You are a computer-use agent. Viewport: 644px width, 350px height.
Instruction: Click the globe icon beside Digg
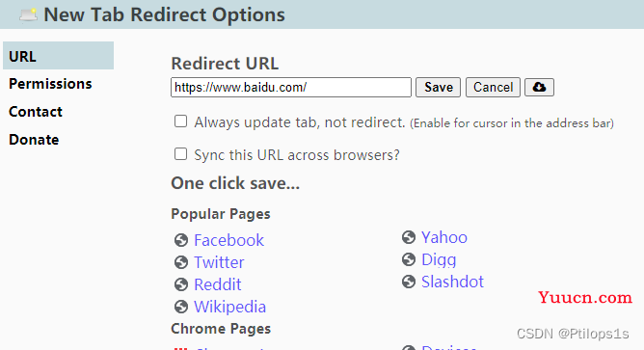point(409,259)
